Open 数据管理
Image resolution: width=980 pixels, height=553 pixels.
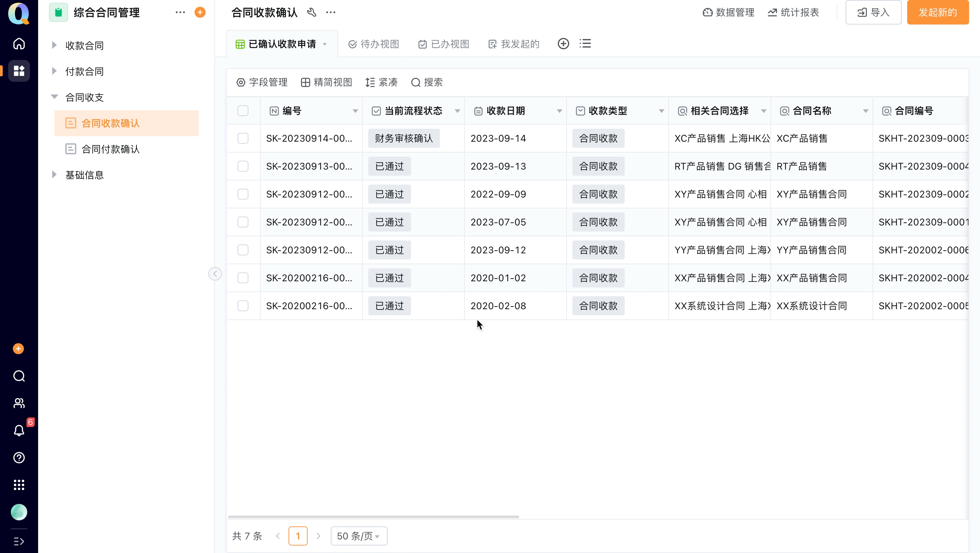click(728, 13)
